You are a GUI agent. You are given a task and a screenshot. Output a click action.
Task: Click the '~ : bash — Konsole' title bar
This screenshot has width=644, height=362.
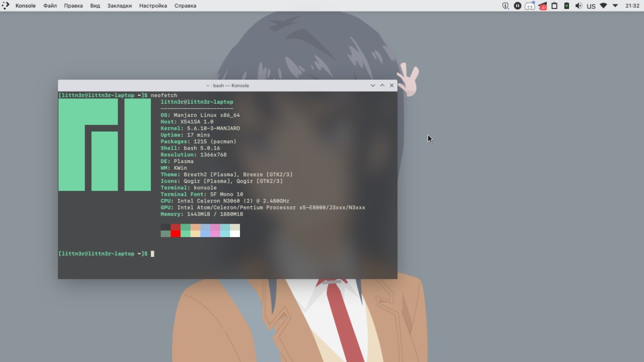(x=227, y=86)
